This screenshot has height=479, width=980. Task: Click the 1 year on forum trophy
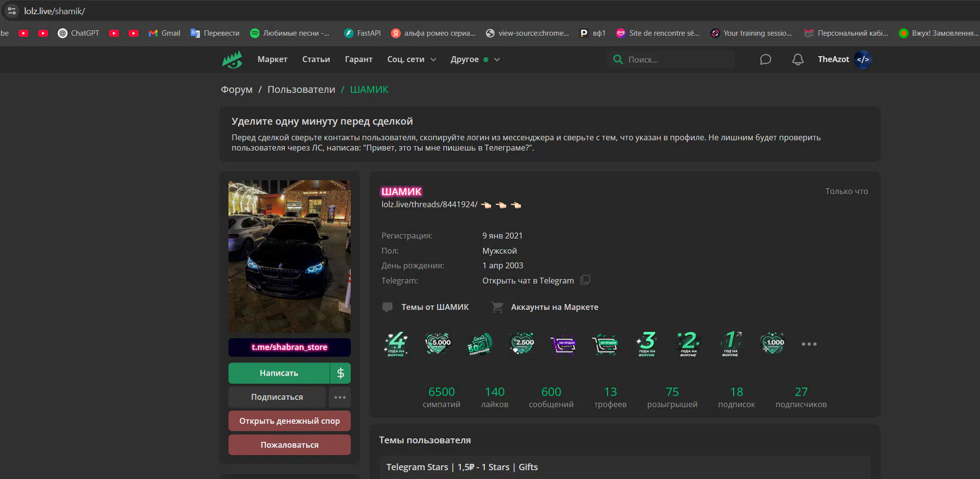pyautogui.click(x=730, y=344)
